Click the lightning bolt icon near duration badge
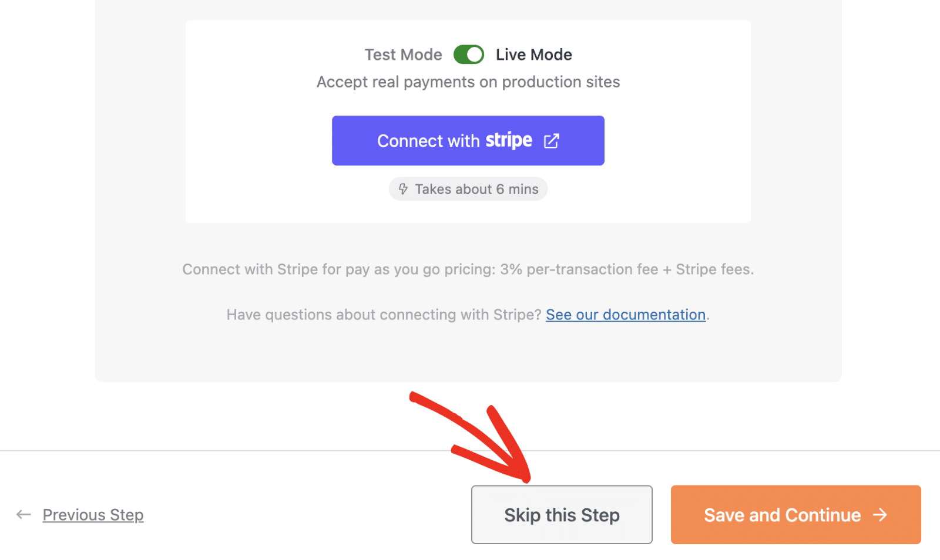Image resolution: width=940 pixels, height=560 pixels. coord(404,188)
